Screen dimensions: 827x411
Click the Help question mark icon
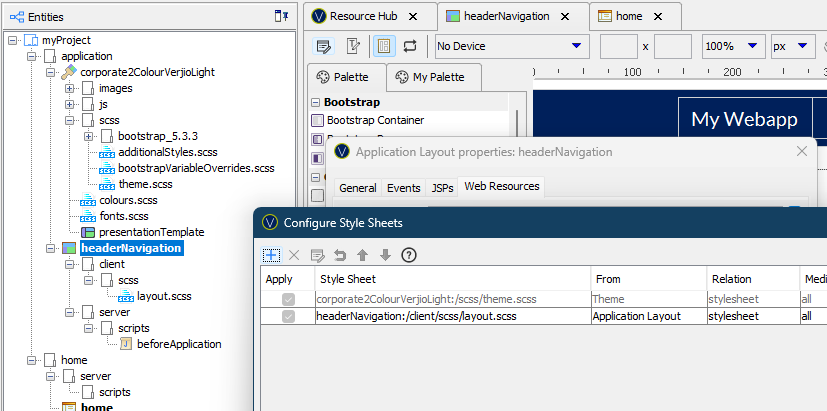[408, 255]
